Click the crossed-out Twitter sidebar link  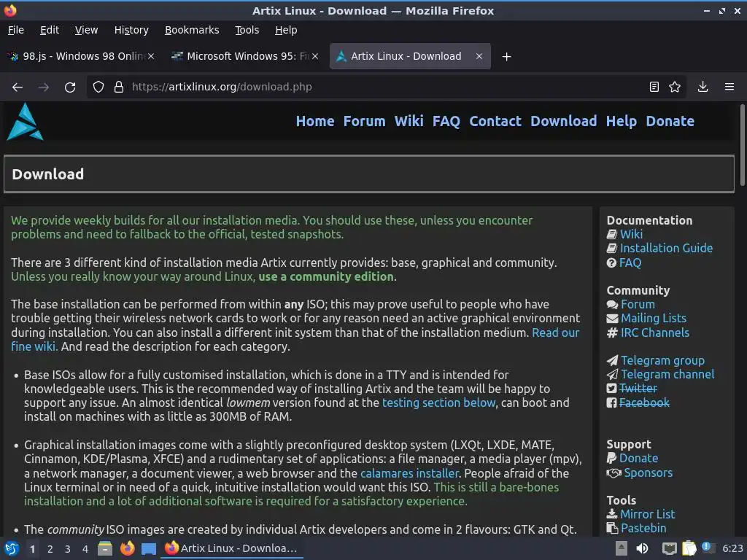pyautogui.click(x=638, y=389)
